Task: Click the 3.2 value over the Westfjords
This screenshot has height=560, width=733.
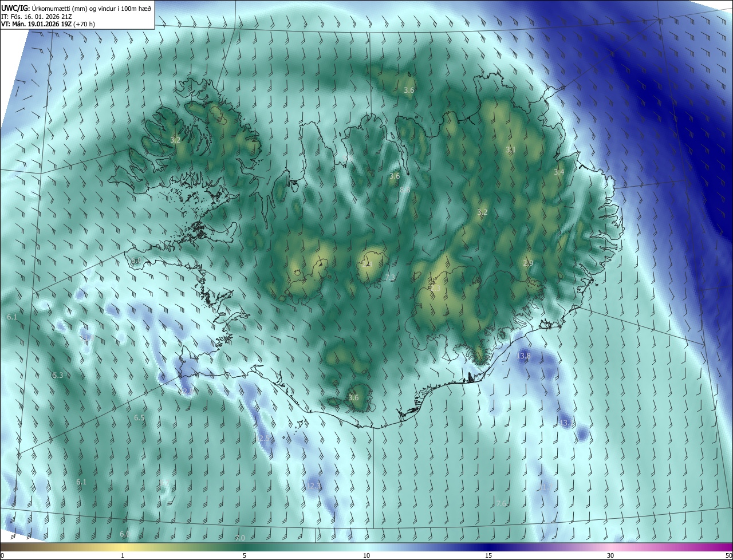Action: point(175,140)
